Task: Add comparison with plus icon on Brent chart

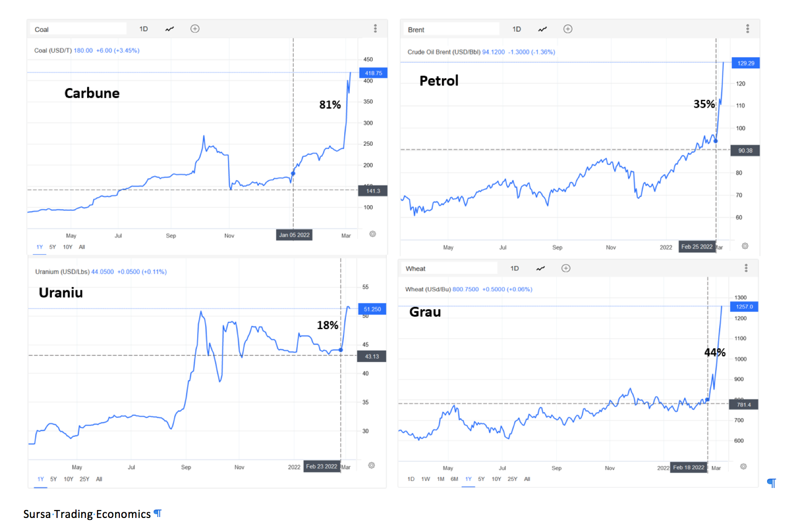Action: pos(568,29)
